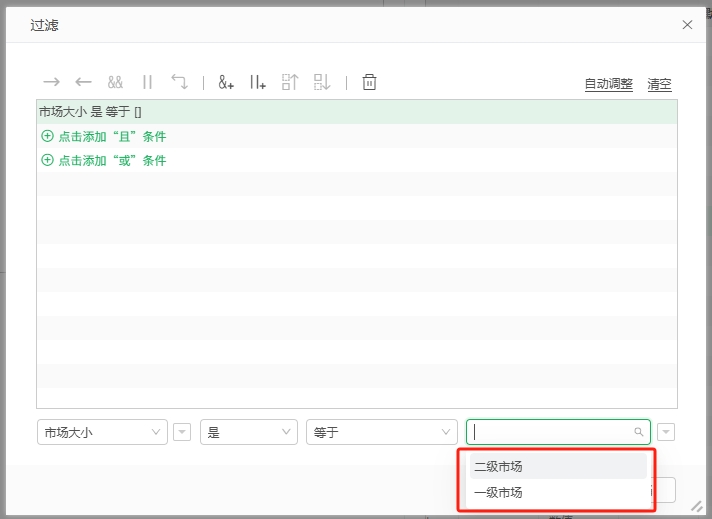Click the indent right arrow icon

click(51, 82)
